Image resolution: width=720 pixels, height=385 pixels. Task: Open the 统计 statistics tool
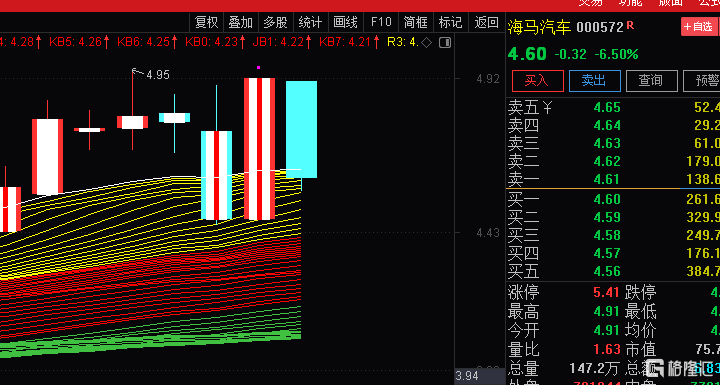pos(310,22)
